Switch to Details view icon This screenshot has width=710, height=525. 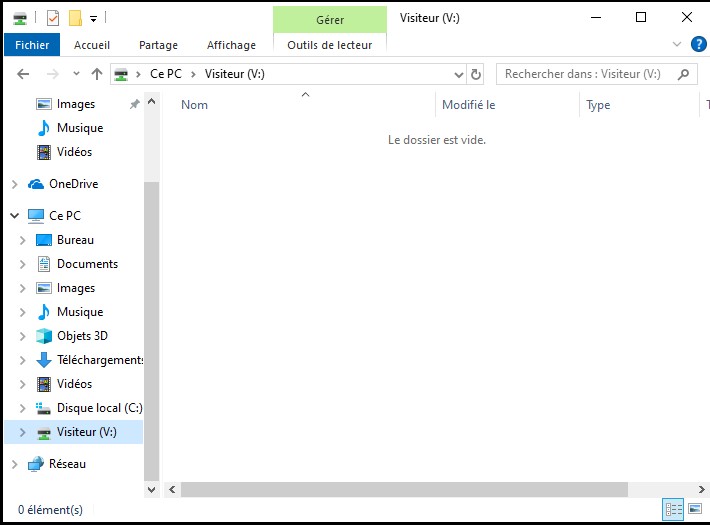pyautogui.click(x=673, y=510)
